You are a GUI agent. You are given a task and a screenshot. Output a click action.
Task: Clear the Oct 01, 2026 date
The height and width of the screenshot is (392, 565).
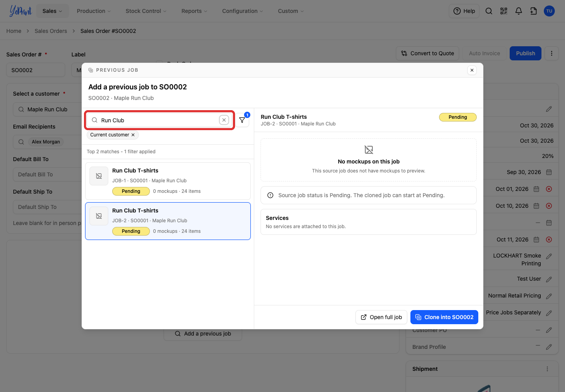pyautogui.click(x=549, y=189)
